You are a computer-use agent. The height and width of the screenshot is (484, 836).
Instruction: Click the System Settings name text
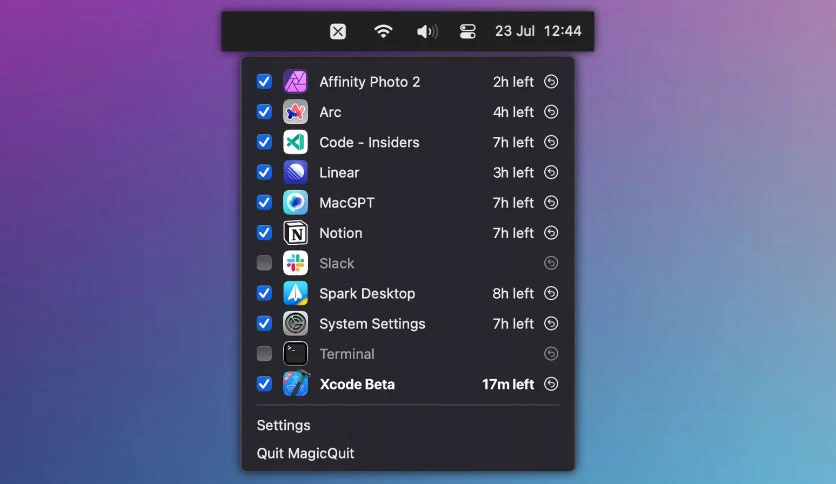click(x=372, y=324)
